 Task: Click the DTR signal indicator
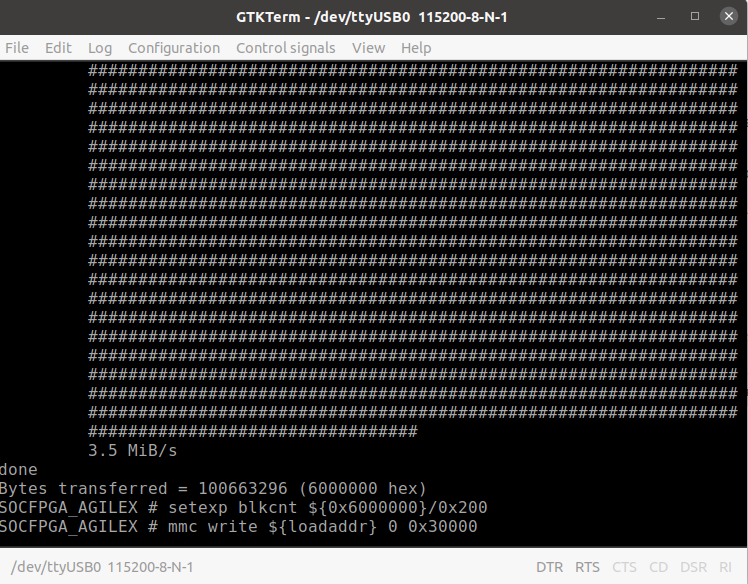[x=549, y=567]
